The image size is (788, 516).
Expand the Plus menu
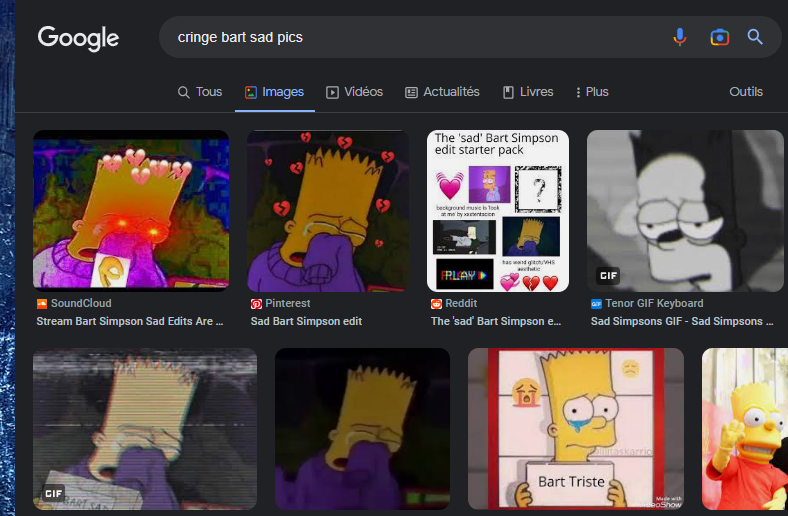pos(592,92)
